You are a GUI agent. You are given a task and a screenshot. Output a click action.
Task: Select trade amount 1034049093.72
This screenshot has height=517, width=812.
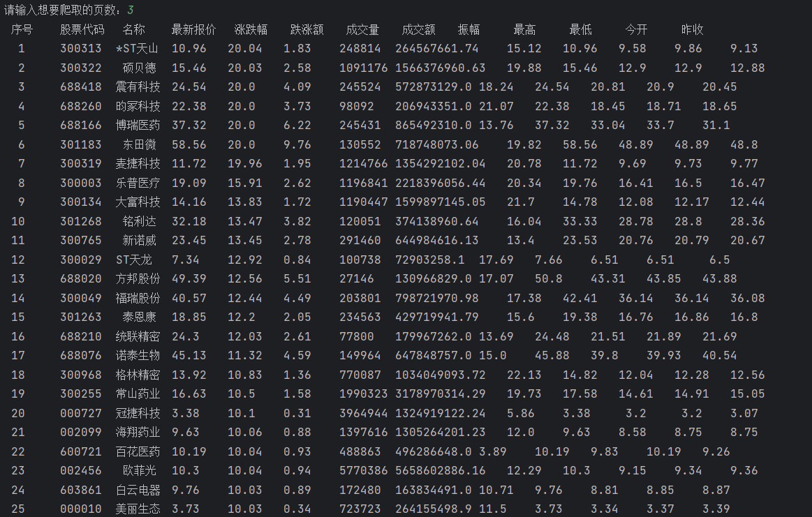pos(441,375)
